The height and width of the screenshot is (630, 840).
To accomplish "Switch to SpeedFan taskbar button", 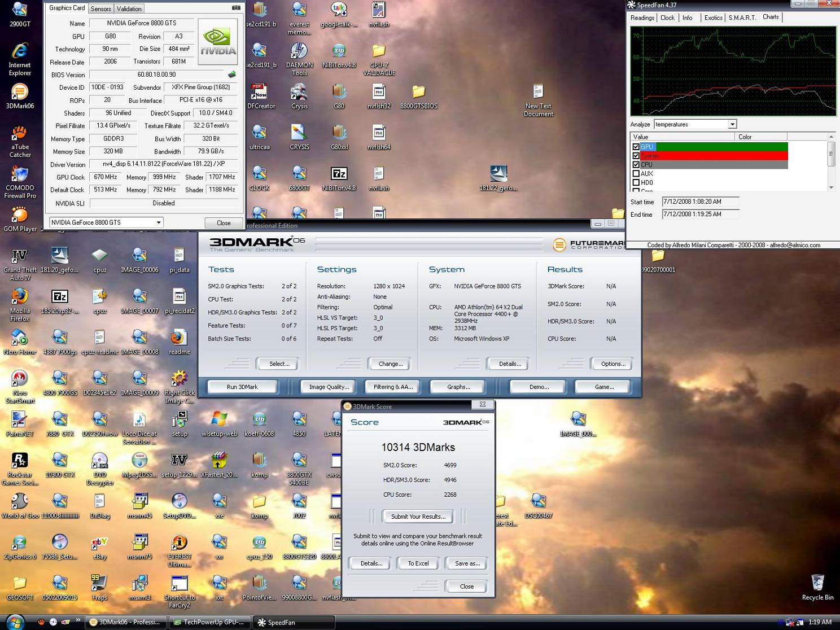I will [295, 622].
